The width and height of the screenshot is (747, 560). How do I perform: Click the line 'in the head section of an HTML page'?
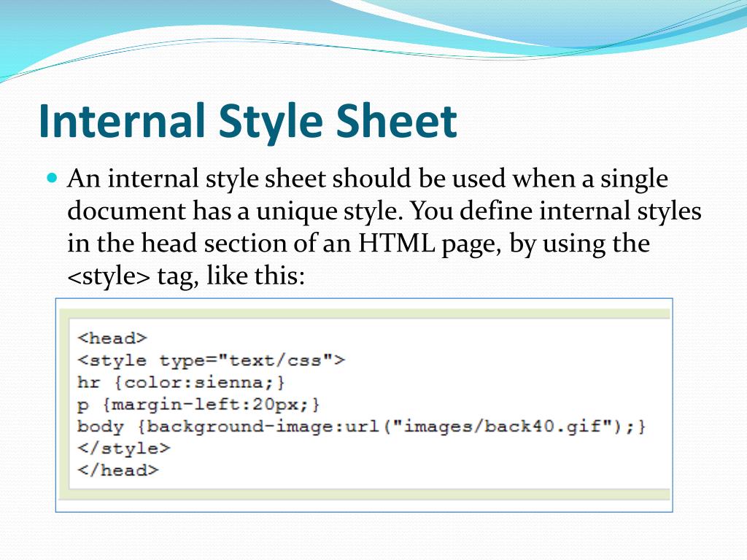[358, 244]
